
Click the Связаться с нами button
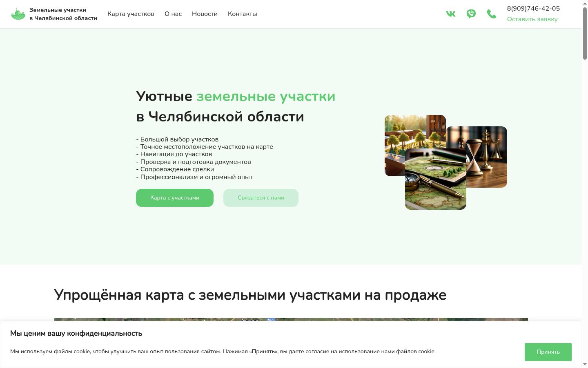tap(261, 198)
